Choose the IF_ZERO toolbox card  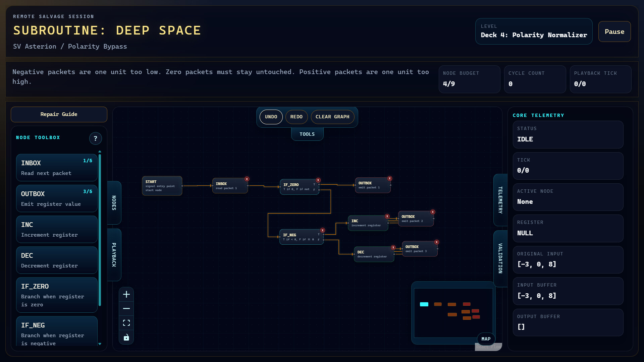[x=57, y=295]
